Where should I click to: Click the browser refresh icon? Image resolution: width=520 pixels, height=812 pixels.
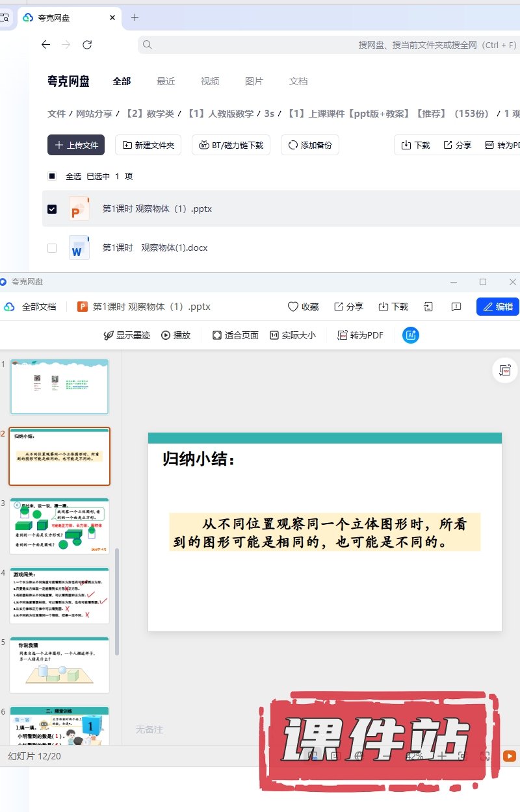point(87,45)
